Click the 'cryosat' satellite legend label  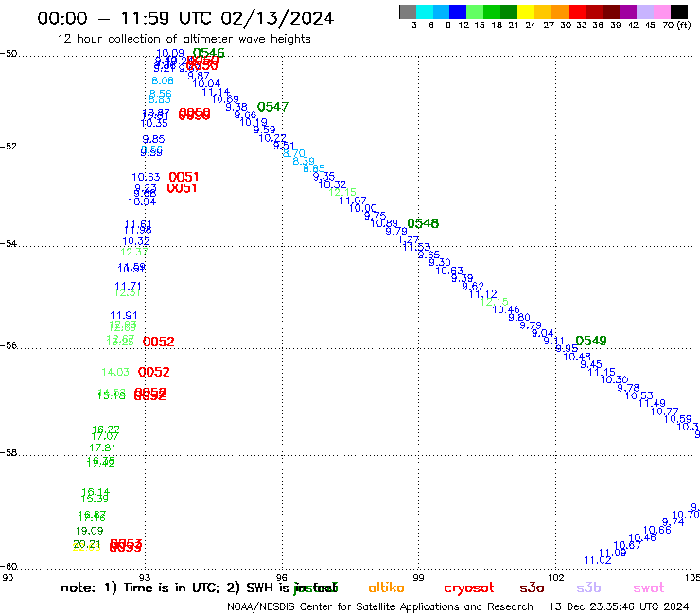(x=469, y=589)
